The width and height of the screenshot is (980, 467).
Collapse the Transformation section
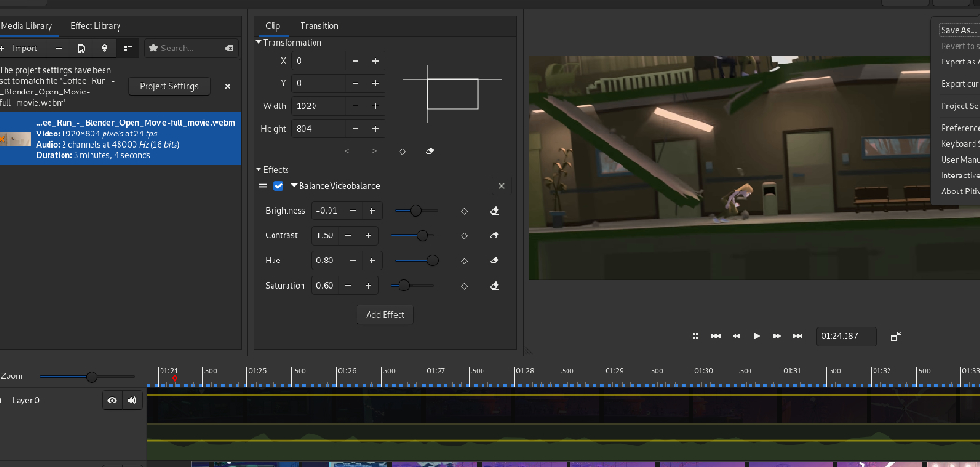point(259,43)
